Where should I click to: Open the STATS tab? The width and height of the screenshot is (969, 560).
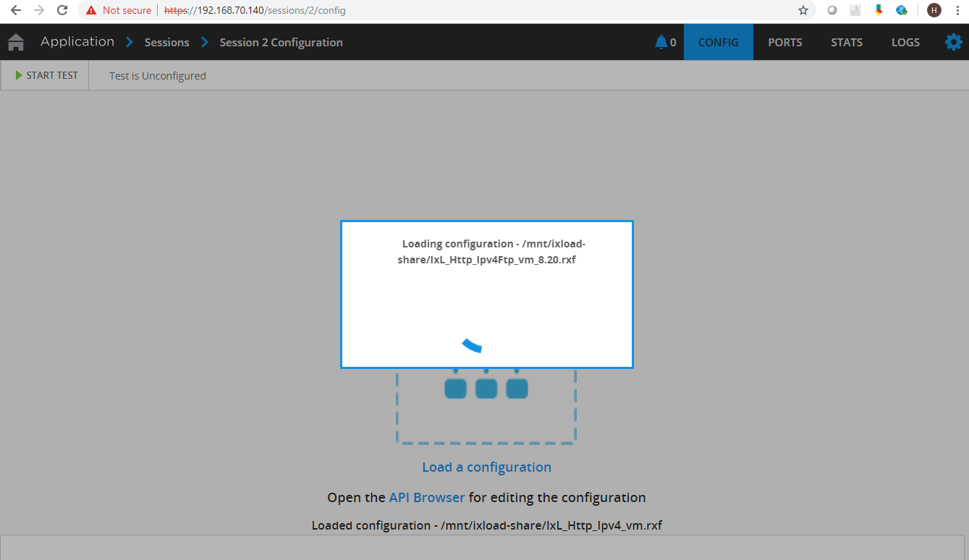[847, 42]
